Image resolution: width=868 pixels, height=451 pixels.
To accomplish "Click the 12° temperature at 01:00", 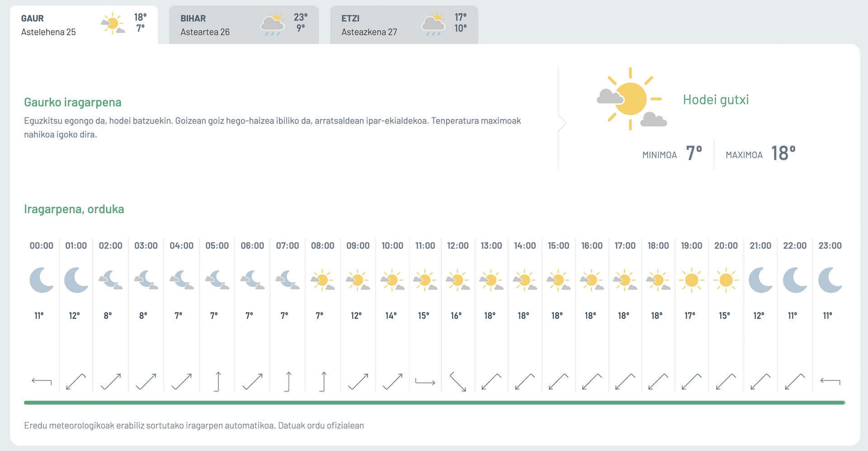I will (x=74, y=315).
